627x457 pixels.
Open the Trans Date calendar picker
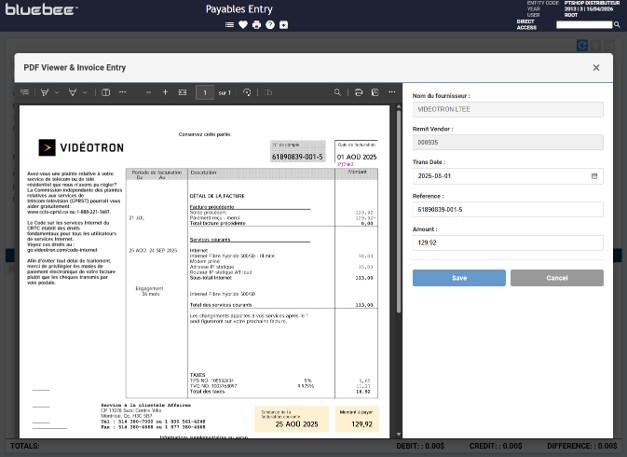[594, 176]
